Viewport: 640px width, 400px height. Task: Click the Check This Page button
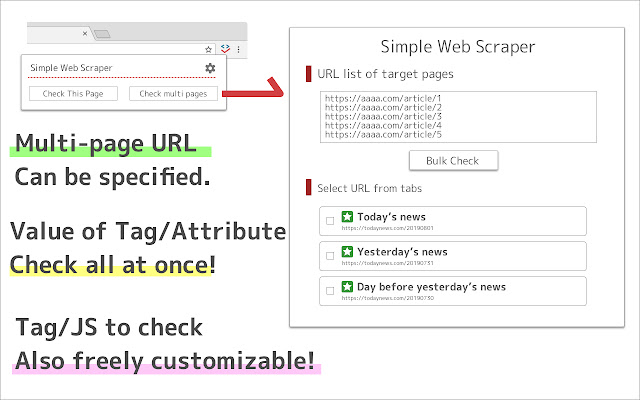click(x=73, y=93)
